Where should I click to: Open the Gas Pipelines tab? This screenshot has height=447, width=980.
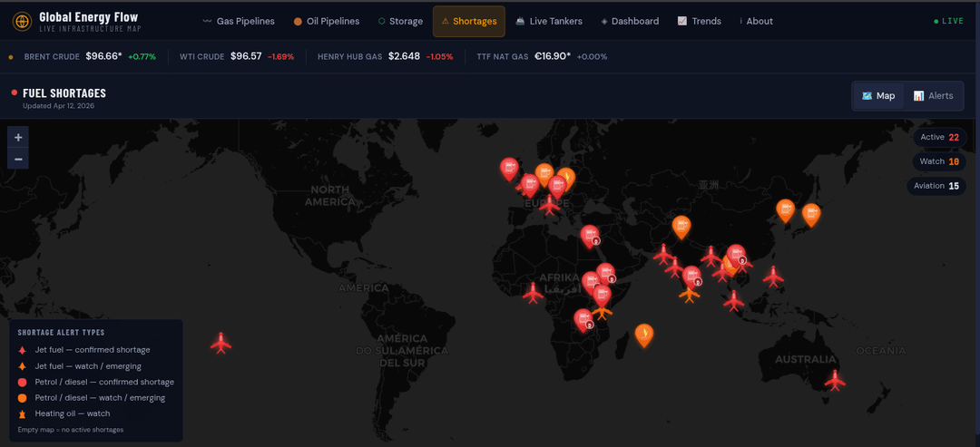tap(239, 22)
